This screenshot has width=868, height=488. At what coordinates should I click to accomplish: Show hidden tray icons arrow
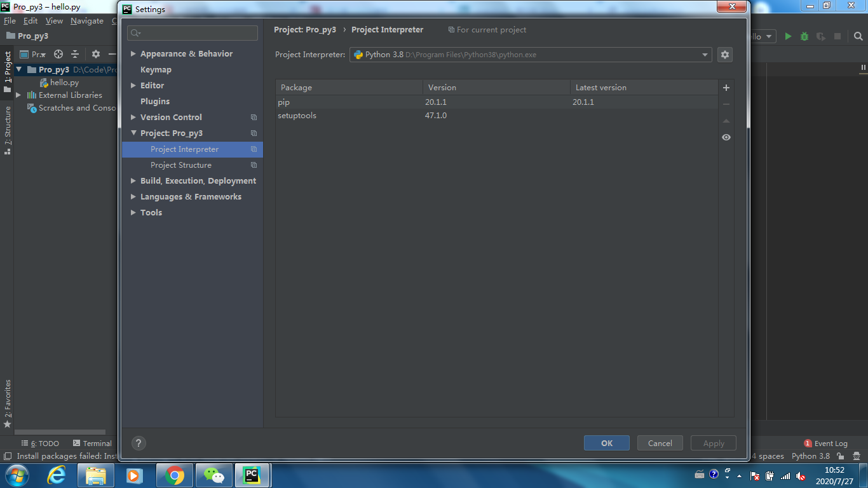pyautogui.click(x=739, y=475)
